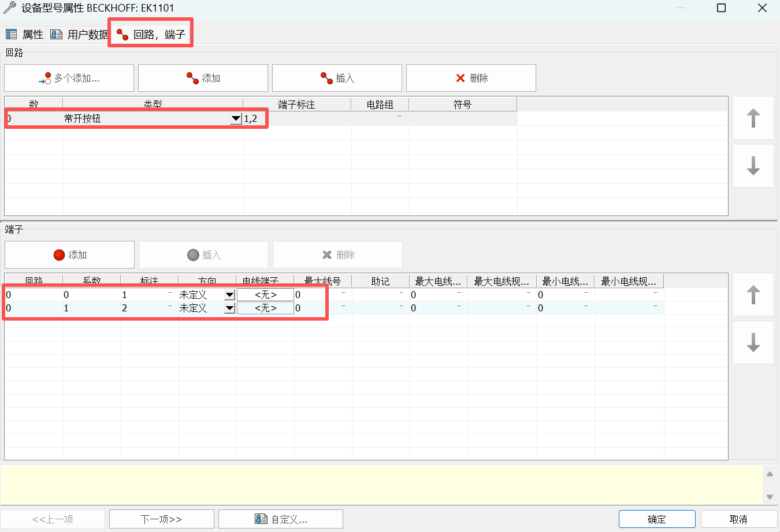Open 自定义... settings button

281,519
